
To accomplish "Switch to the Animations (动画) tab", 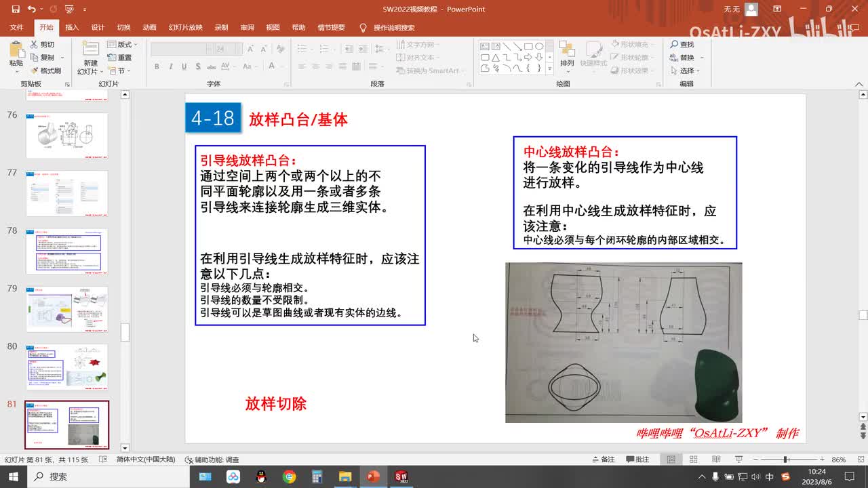I will point(149,28).
